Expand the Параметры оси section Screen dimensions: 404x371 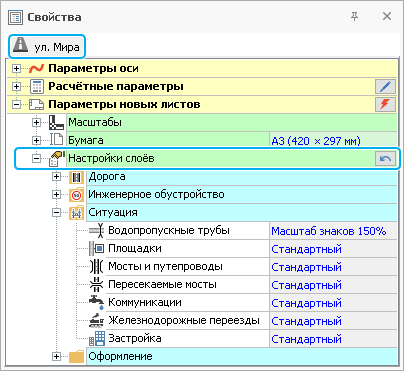[16, 69]
